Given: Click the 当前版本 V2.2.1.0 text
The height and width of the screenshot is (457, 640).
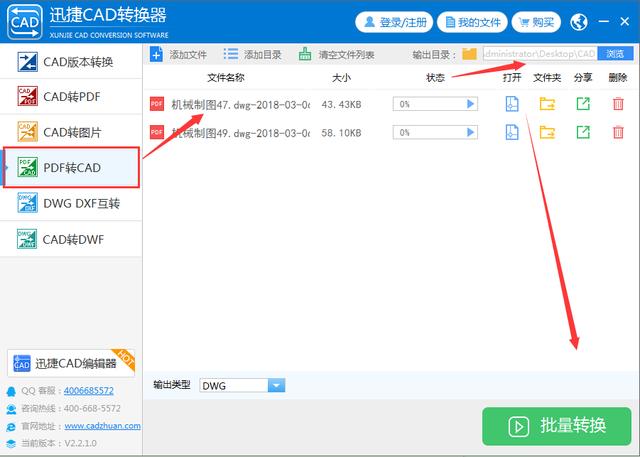Looking at the screenshot, I should click(x=59, y=443).
